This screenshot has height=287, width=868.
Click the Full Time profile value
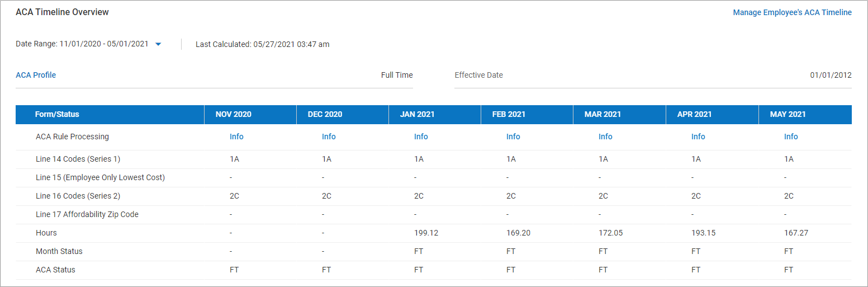click(x=397, y=75)
